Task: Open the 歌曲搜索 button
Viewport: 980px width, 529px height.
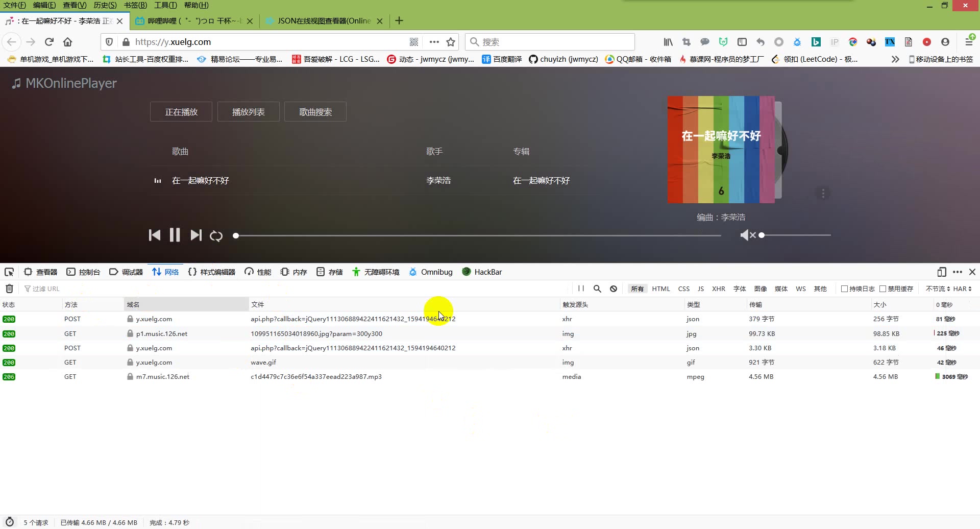Action: (x=315, y=112)
